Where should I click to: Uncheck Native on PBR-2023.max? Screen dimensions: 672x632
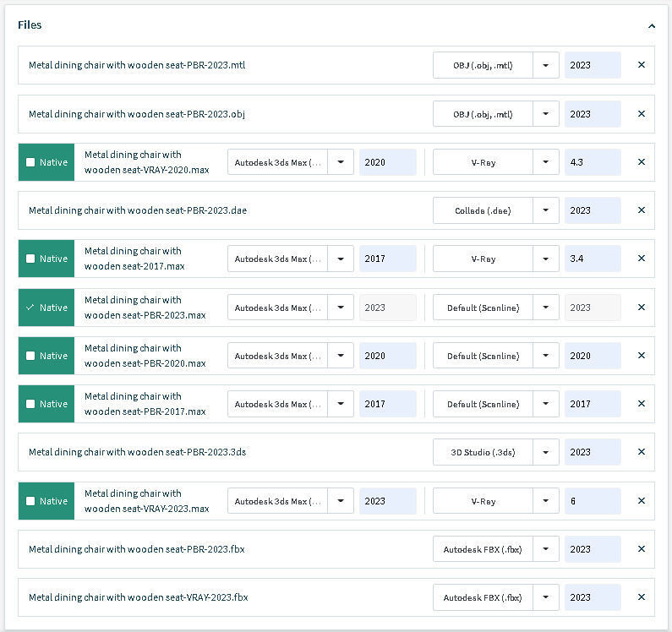tap(31, 308)
